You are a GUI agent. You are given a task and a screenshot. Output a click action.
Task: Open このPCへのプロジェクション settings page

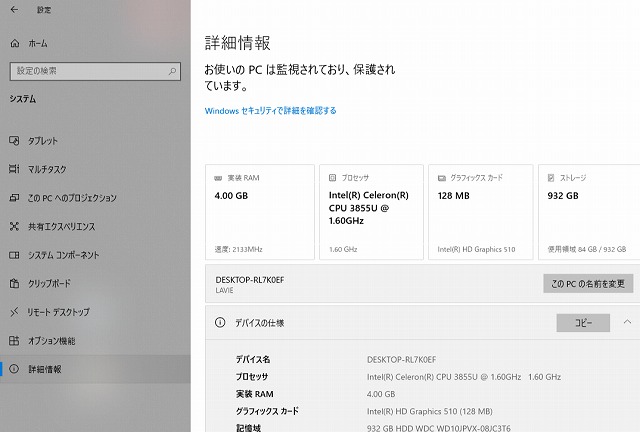tap(74, 198)
